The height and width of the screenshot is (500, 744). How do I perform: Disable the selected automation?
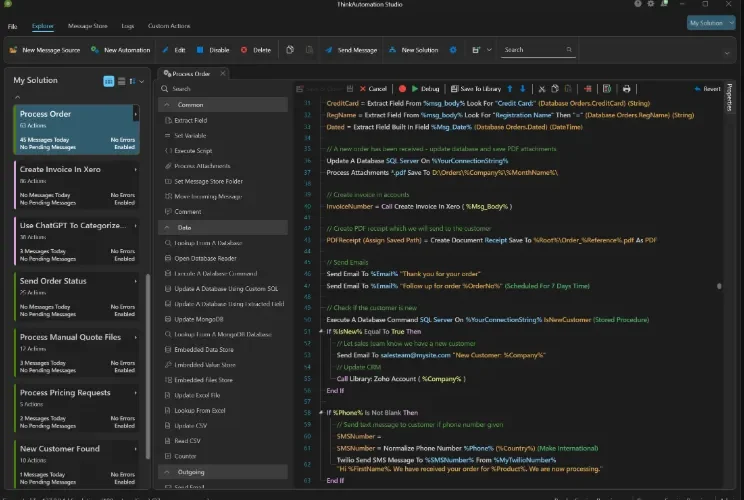pyautogui.click(x=213, y=50)
